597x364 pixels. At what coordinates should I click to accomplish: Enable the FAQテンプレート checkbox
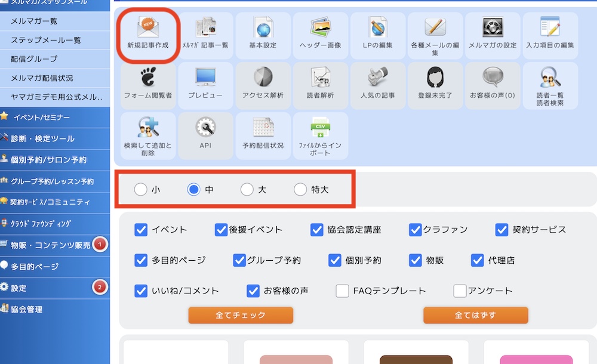pos(342,291)
